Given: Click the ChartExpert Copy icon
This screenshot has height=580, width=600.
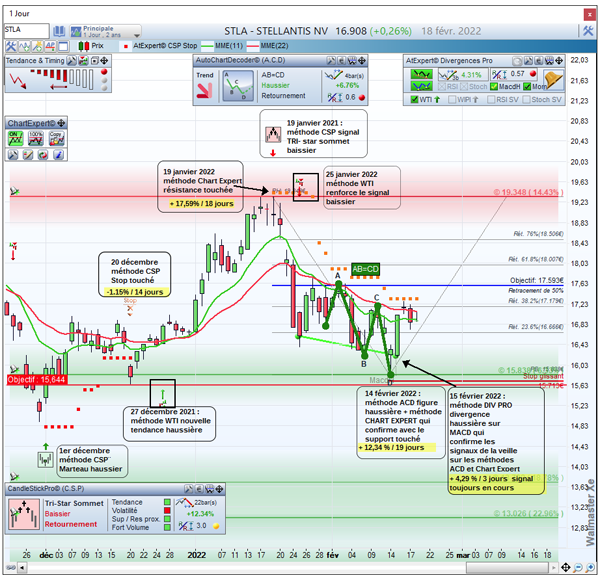Looking at the screenshot, I should [x=56, y=138].
